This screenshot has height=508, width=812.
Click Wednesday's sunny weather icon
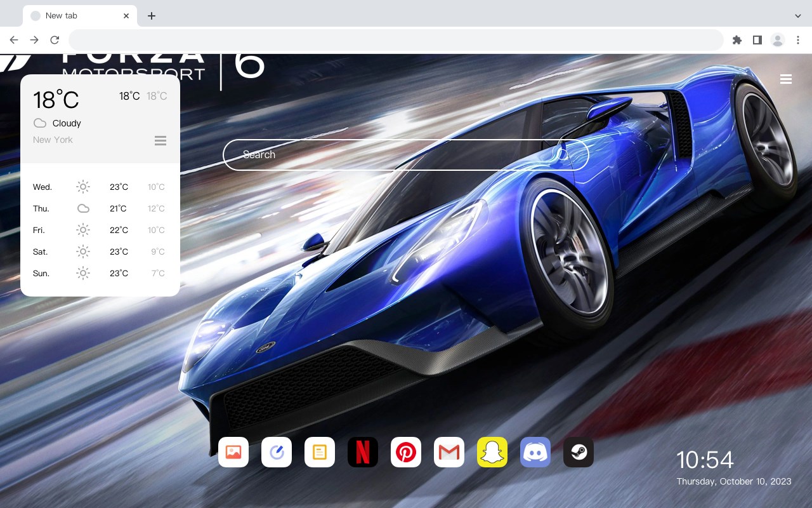83,187
